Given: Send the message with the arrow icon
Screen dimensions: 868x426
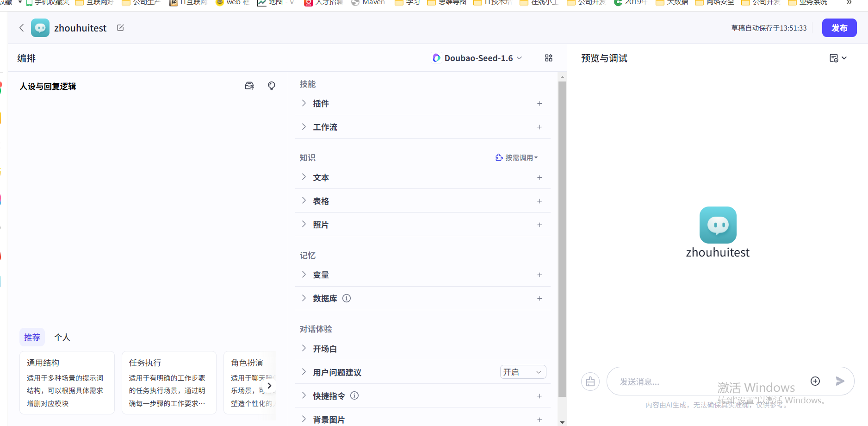Looking at the screenshot, I should point(840,381).
